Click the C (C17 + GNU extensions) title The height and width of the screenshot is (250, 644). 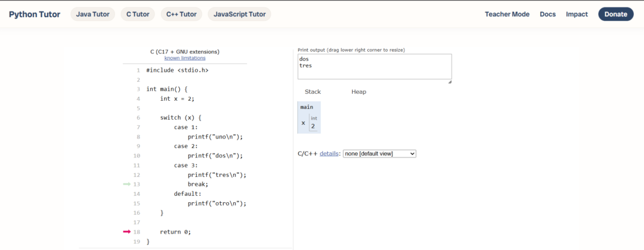click(x=185, y=52)
